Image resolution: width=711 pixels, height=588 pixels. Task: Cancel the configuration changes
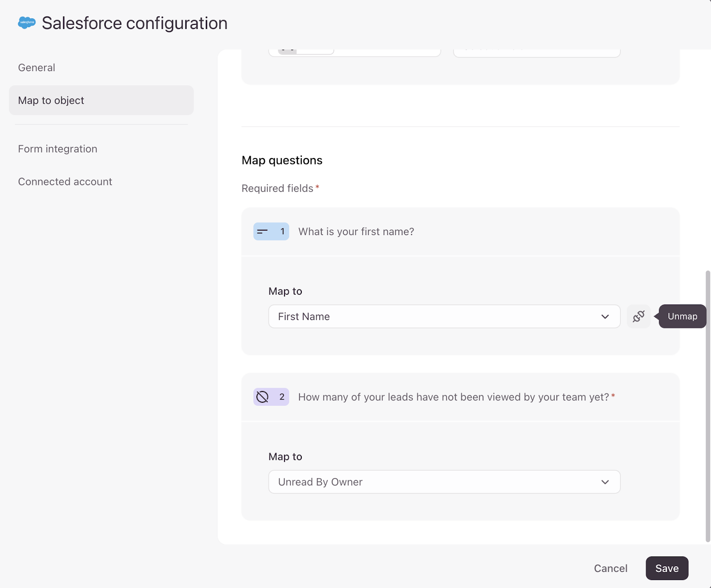(611, 568)
